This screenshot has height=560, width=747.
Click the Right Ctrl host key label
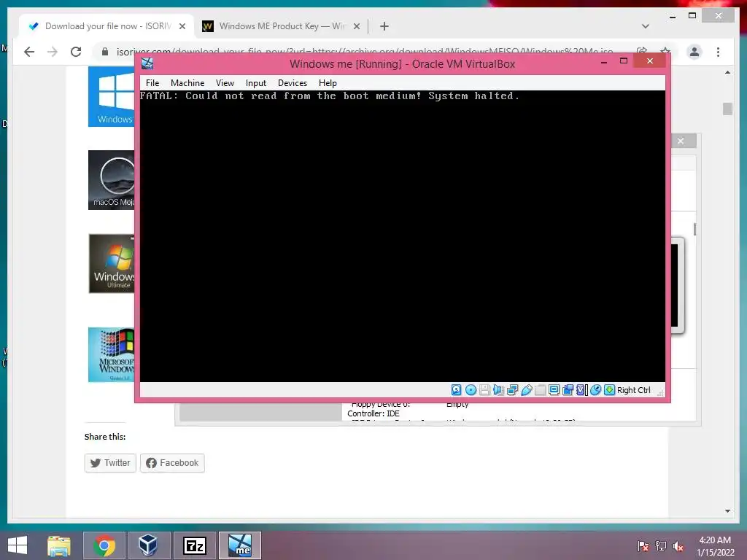(634, 390)
